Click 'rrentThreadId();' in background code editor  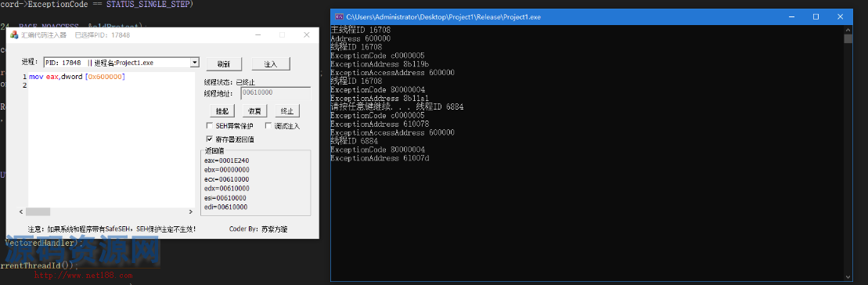click(39, 265)
